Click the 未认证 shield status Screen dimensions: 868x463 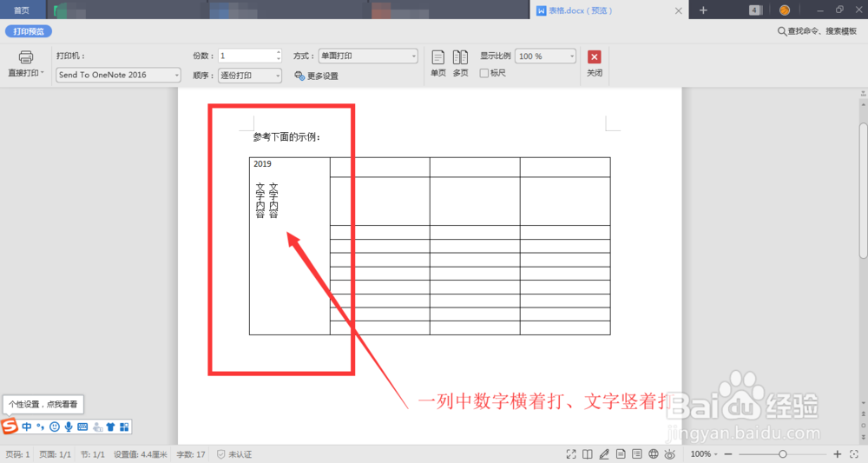pyautogui.click(x=234, y=454)
